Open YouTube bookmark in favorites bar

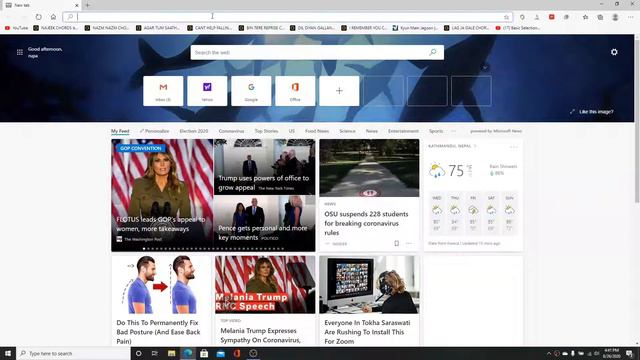click(x=16, y=28)
